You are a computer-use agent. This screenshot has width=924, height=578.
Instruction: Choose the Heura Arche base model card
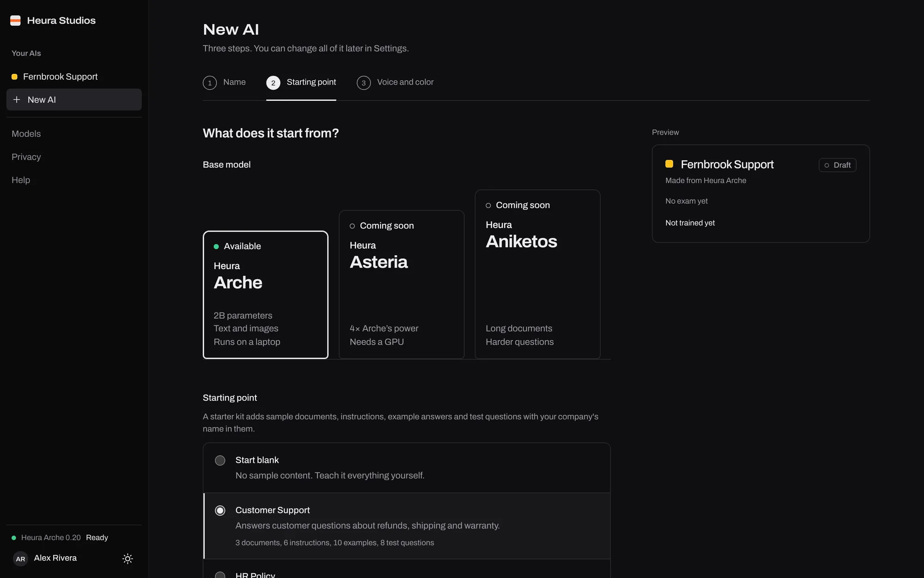[266, 295]
